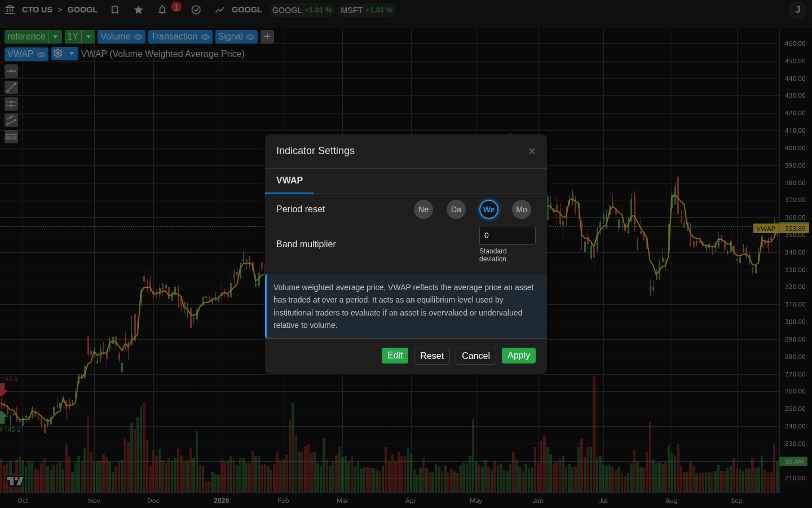The image size is (812, 508).
Task: Toggle Signal indicator visibility eye
Action: [x=250, y=37]
